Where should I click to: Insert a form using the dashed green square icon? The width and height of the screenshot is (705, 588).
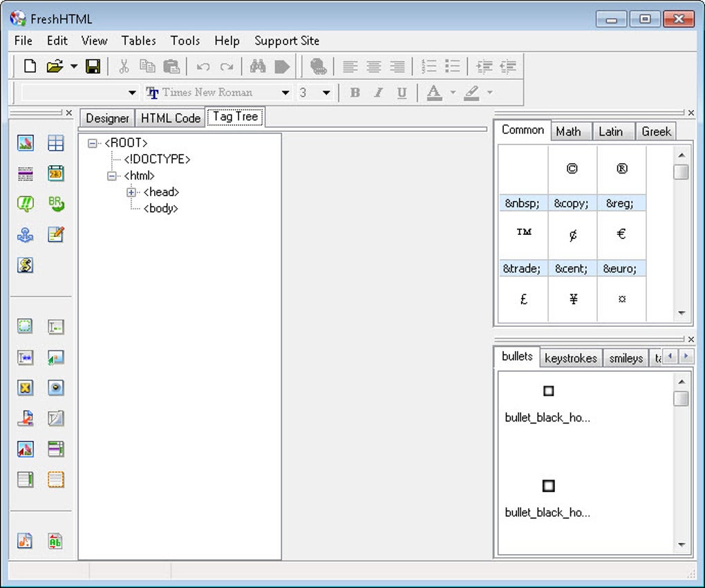pyautogui.click(x=25, y=326)
